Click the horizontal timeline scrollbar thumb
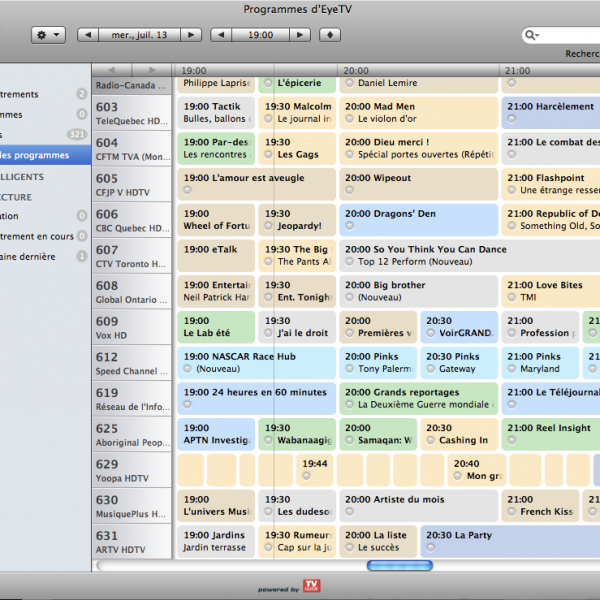 399,566
